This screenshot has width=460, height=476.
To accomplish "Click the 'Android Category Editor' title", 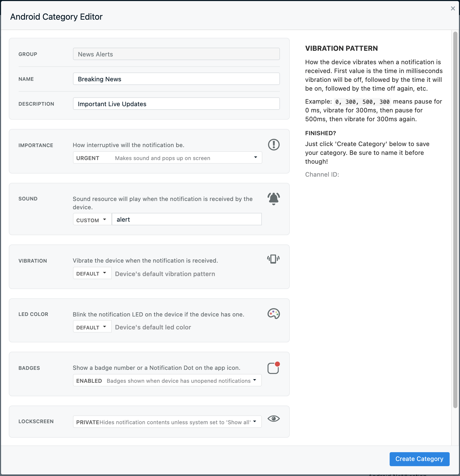I will click(x=56, y=17).
